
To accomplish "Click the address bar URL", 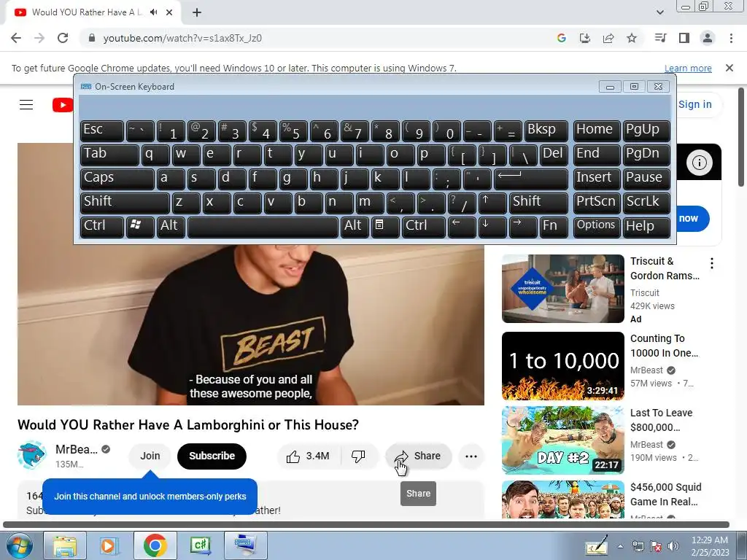I will click(x=182, y=38).
